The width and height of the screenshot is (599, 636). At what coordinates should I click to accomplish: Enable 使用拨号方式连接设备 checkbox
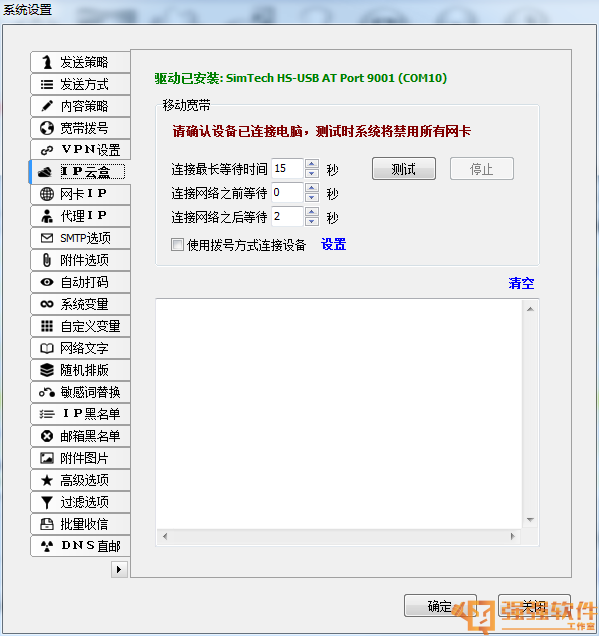(x=177, y=245)
